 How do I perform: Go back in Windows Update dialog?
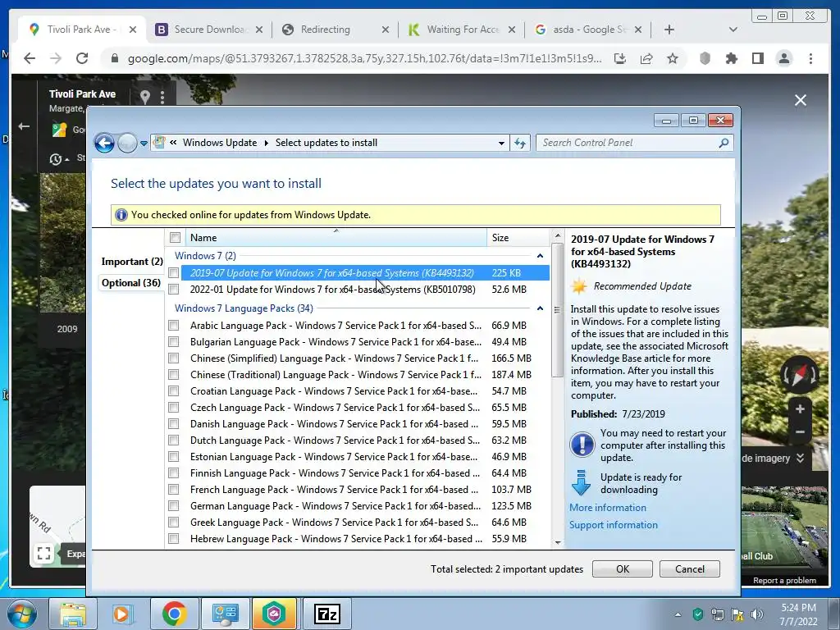(x=104, y=143)
